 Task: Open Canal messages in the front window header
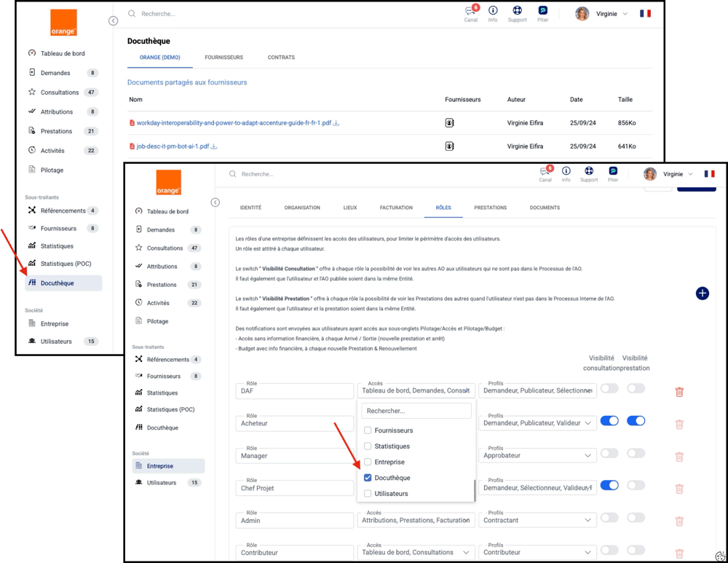(545, 173)
